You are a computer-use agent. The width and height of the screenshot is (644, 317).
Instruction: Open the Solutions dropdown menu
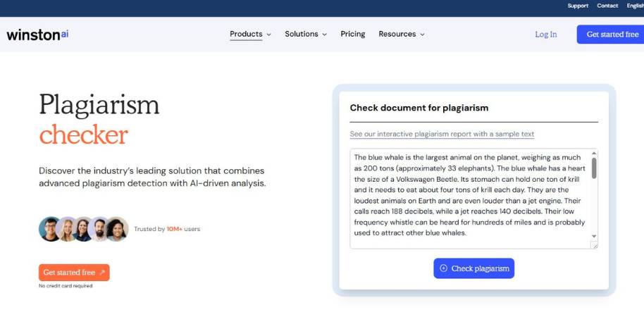[306, 34]
